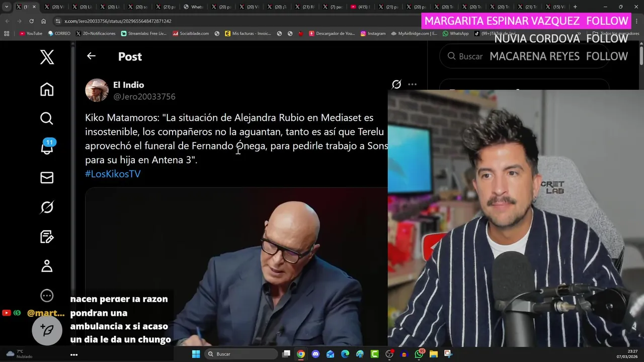Click the browser address bar URL
This screenshot has width=644, height=362.
[118, 21]
